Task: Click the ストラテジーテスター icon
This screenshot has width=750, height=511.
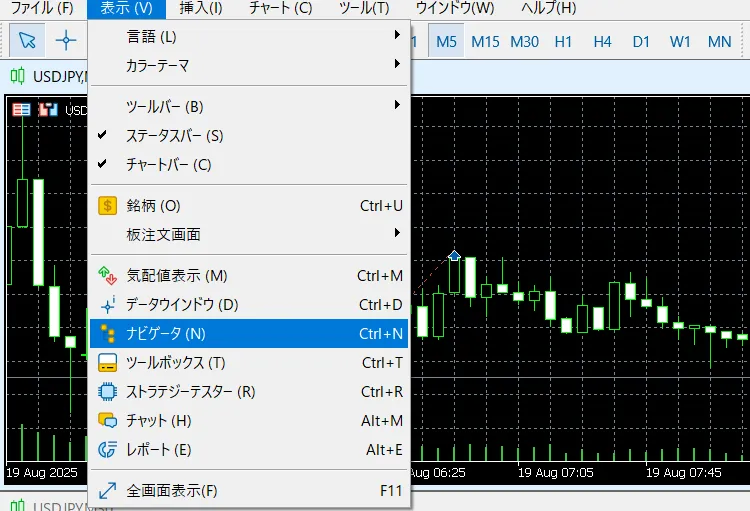Action: [x=108, y=392]
